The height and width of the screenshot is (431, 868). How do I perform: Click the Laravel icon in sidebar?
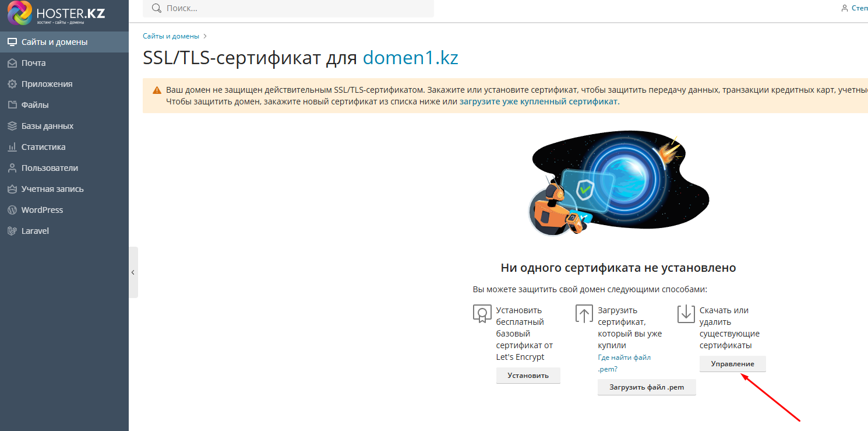(12, 231)
